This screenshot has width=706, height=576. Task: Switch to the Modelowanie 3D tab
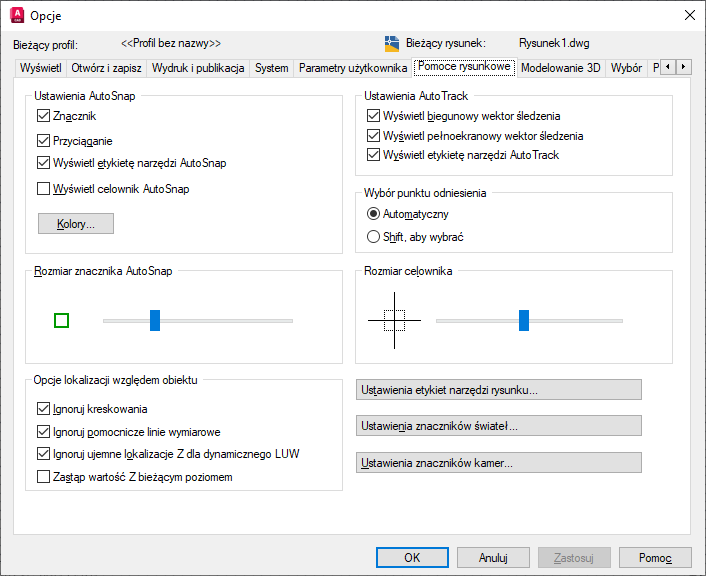[561, 68]
